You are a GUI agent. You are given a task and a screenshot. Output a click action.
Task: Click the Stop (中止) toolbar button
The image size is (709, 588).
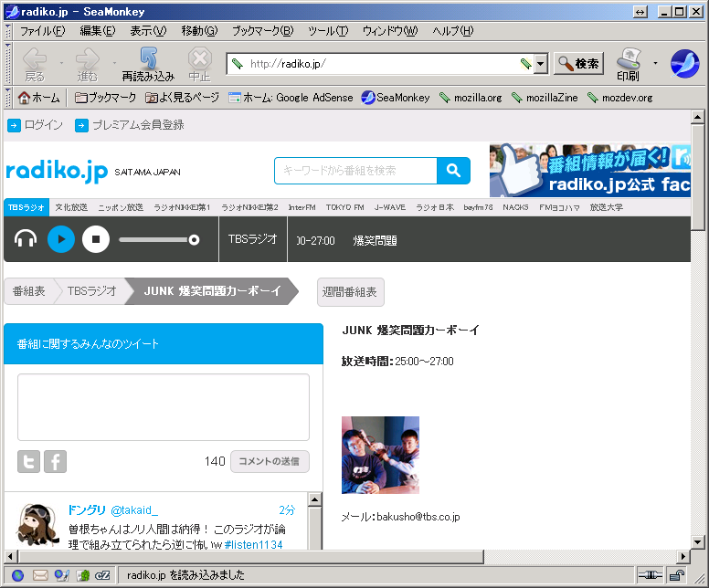pos(199,65)
